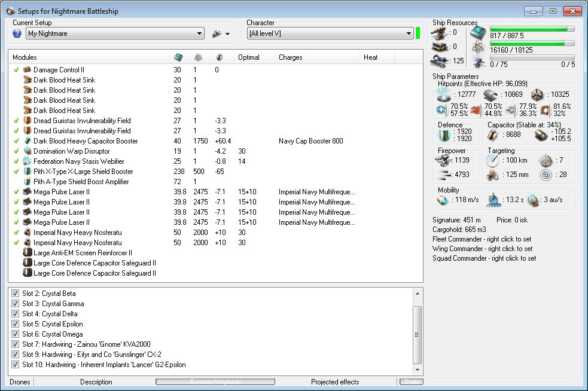
Task: Click the shield hitpoints icon
Action: pos(443,94)
